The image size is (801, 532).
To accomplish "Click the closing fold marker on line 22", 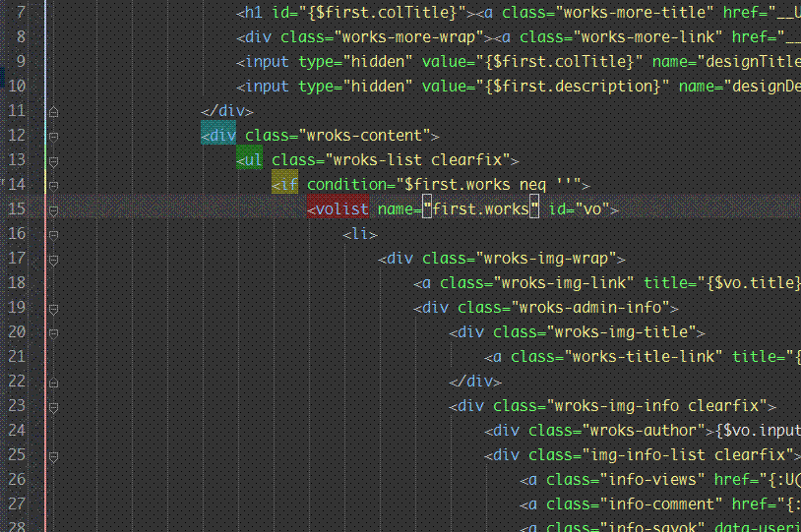I will pos(54,382).
